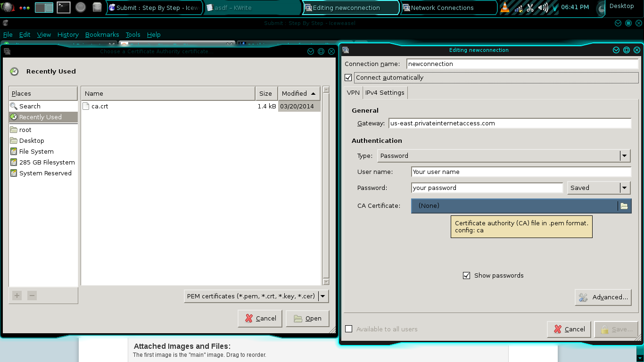
Task: Switch to asdf - KWrite taskbar entry
Action: pyautogui.click(x=252, y=8)
